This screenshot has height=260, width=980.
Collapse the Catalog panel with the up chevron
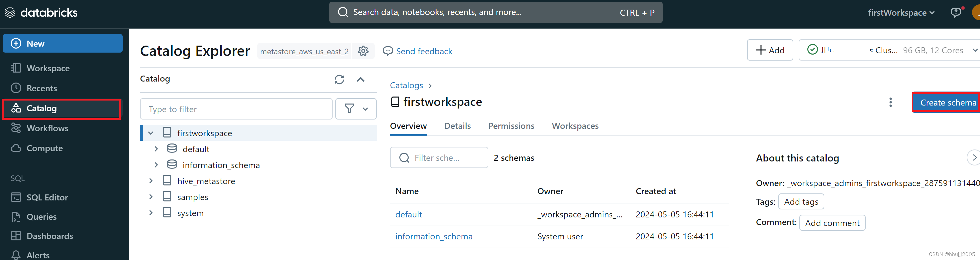pos(361,80)
